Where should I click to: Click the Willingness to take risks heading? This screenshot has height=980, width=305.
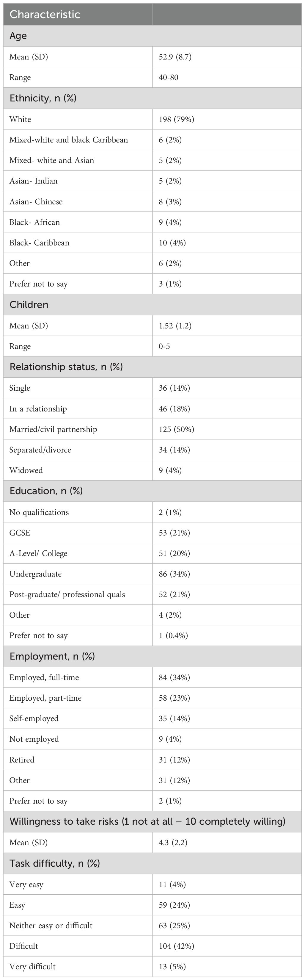(x=147, y=821)
